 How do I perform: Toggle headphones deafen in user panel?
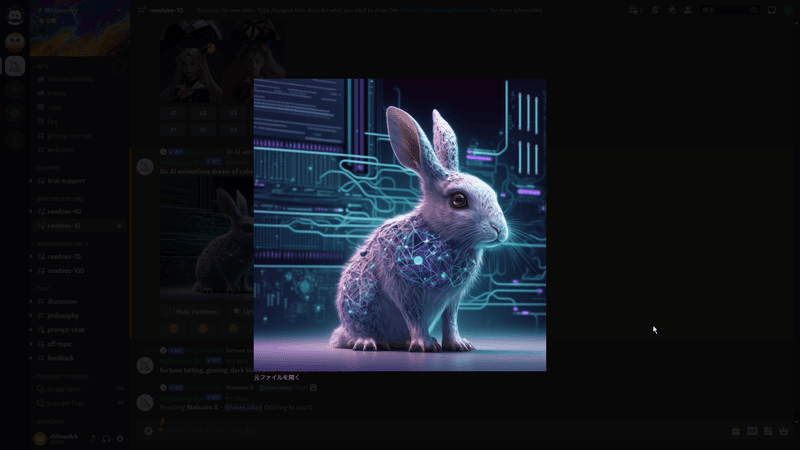click(107, 439)
